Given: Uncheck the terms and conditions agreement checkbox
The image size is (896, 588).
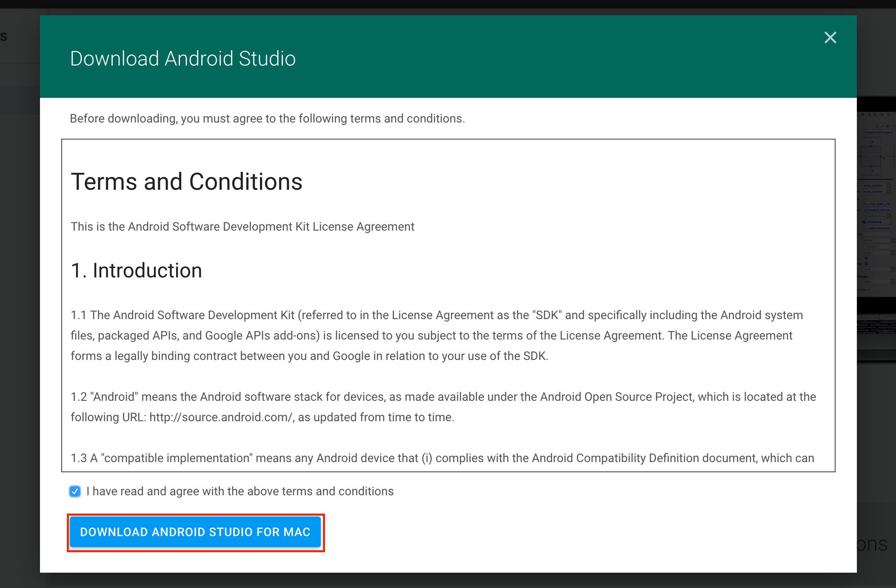Looking at the screenshot, I should 75,492.
